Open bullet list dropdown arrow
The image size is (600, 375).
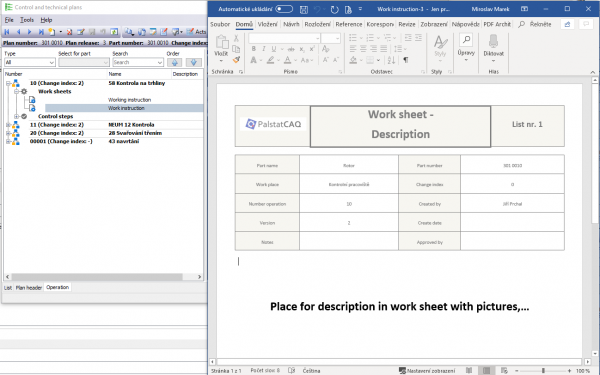(x=361, y=38)
